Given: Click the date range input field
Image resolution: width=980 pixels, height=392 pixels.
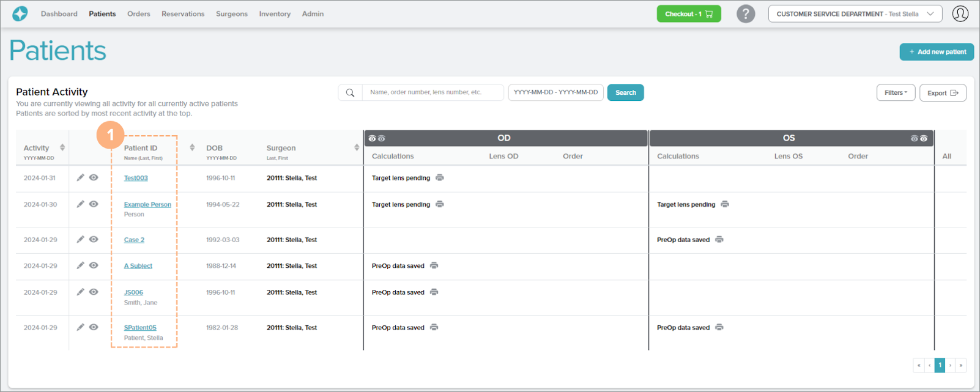Looking at the screenshot, I should coord(555,92).
